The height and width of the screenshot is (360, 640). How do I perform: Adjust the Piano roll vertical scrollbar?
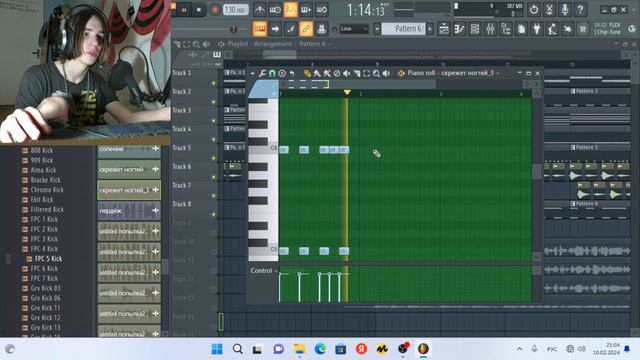(x=537, y=171)
